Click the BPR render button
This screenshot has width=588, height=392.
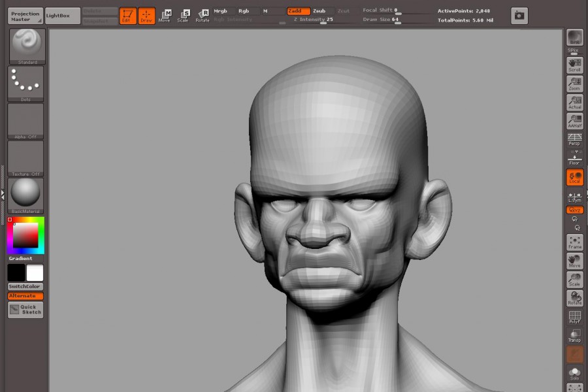tap(575, 37)
